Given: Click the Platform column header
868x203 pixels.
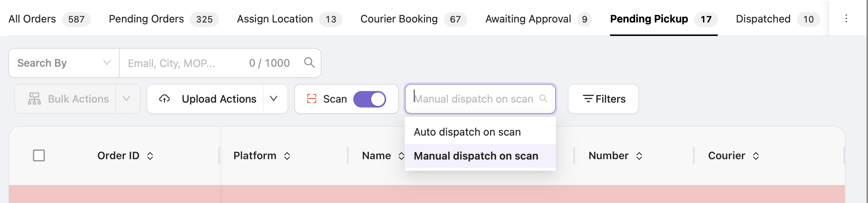Looking at the screenshot, I should (255, 155).
